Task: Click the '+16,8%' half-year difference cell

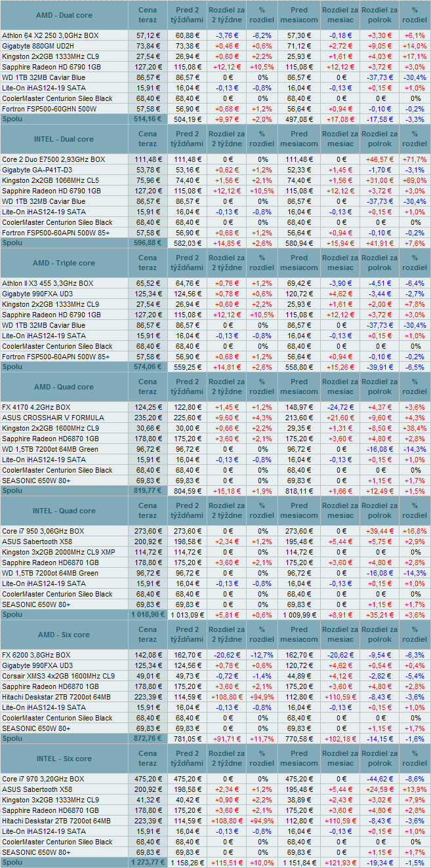Action: 415,531
